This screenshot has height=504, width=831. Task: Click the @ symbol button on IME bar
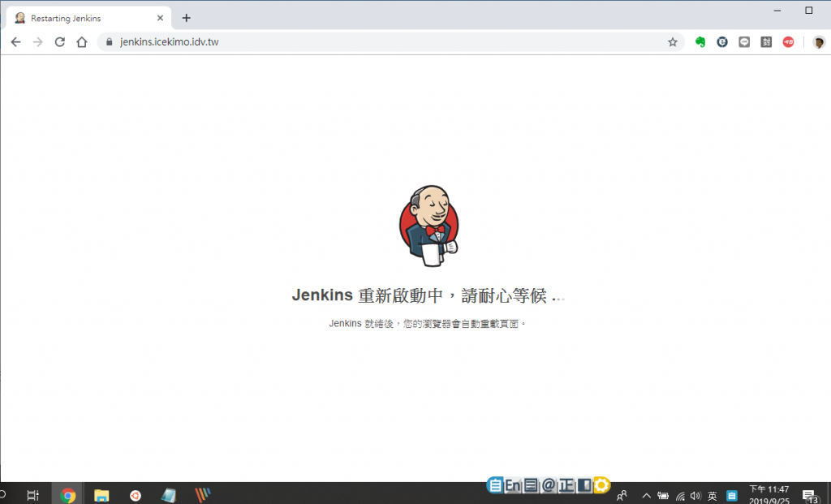[x=549, y=485]
